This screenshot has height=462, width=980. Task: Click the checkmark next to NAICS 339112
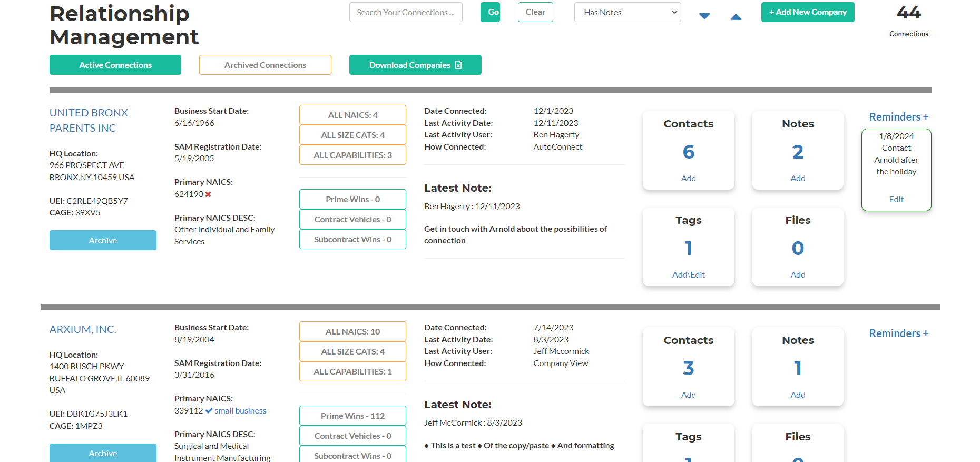pos(209,411)
